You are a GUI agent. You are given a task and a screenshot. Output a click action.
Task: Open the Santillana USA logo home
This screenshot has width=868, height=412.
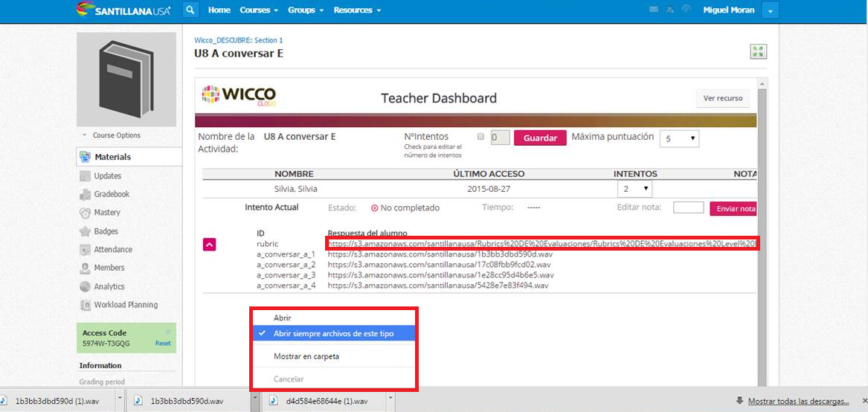124,10
